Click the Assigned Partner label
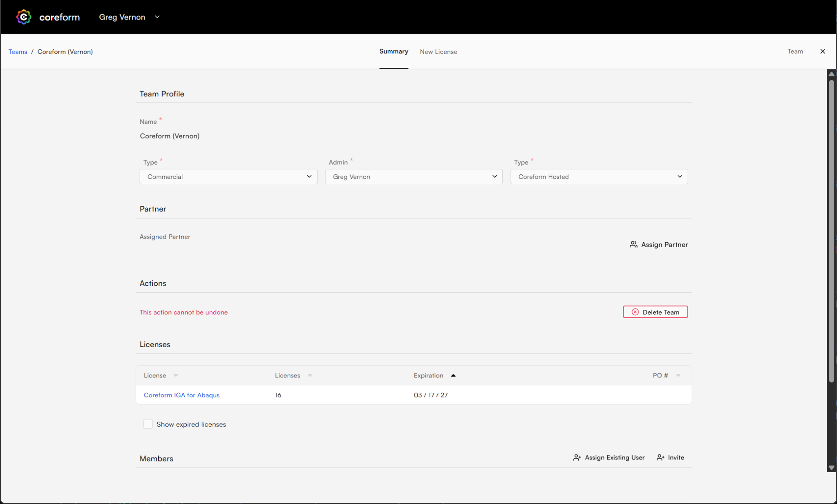This screenshot has width=837, height=504. 165,236
